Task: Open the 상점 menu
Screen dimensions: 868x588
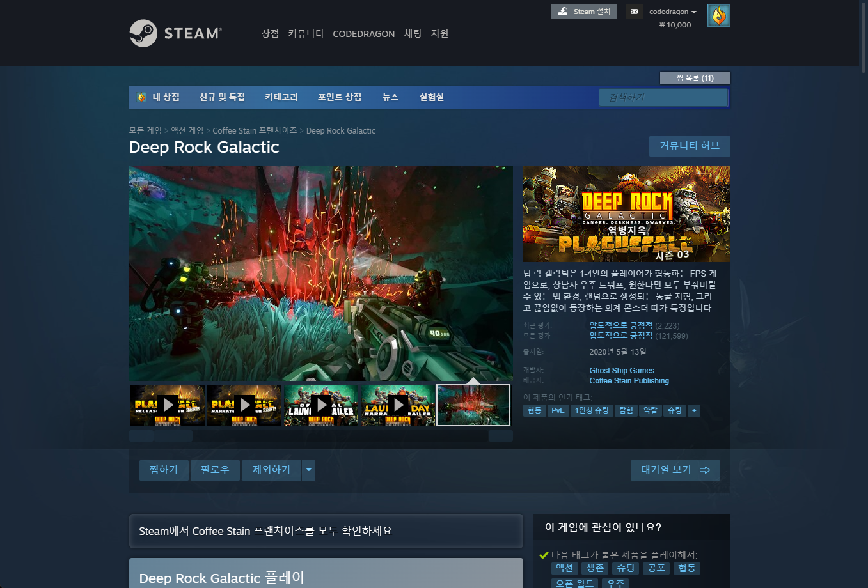Action: [270, 33]
